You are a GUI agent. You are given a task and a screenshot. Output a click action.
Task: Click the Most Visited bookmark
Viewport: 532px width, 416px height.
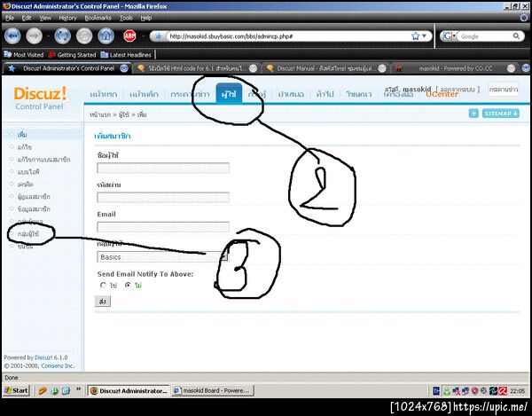coord(24,55)
